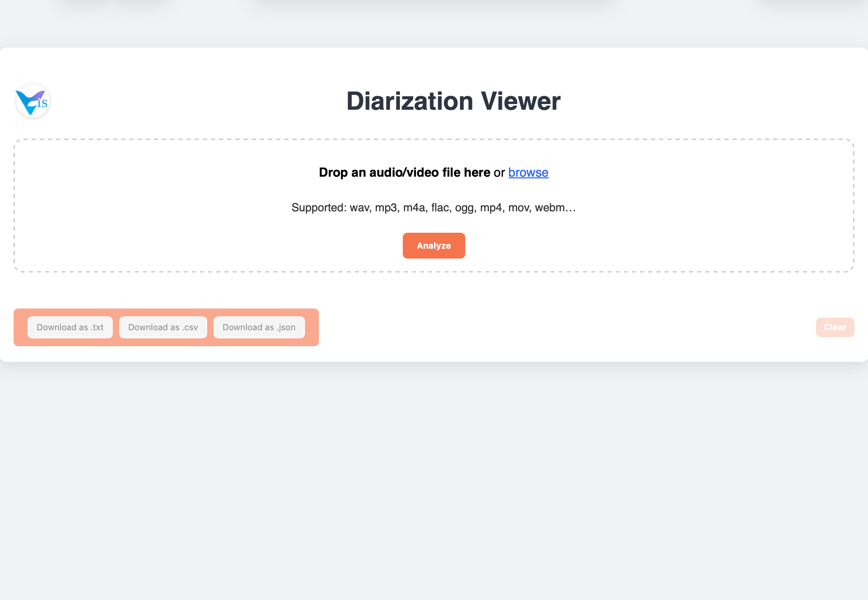Image resolution: width=868 pixels, height=600 pixels.
Task: Click the orange Analyze button
Action: [434, 246]
